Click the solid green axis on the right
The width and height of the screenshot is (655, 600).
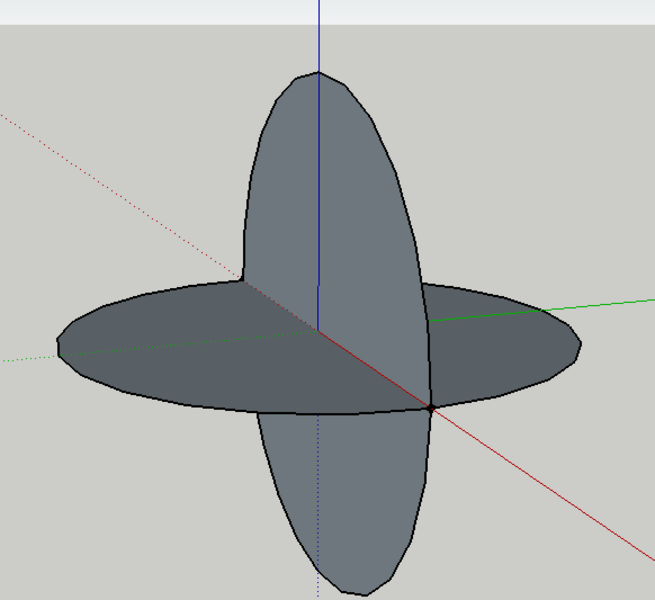point(610,303)
